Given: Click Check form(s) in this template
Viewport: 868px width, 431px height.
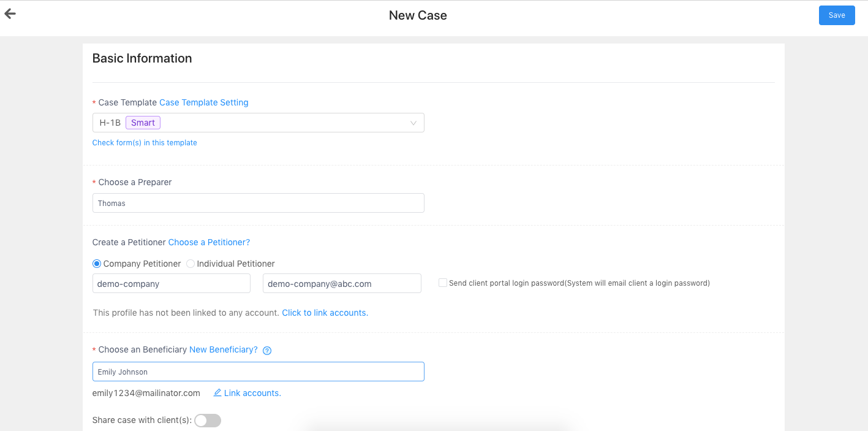Looking at the screenshot, I should (x=145, y=143).
